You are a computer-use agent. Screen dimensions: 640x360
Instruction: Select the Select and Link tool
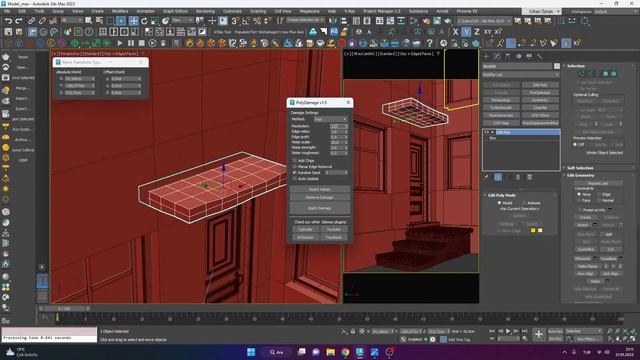pos(31,20)
